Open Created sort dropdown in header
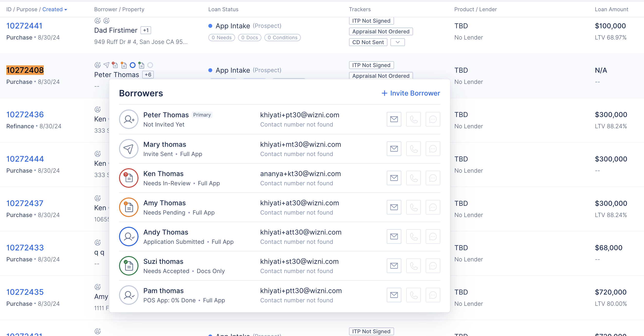644x336 pixels. tap(55, 9)
